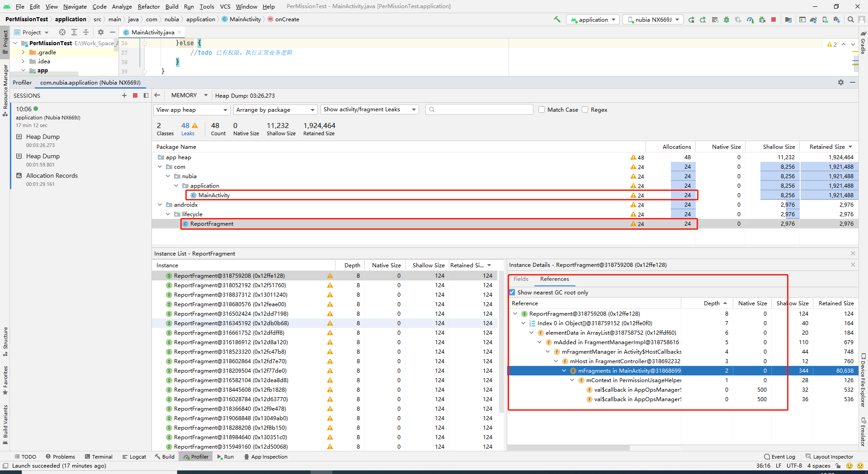Click the back arrow beside MEMORY
The width and height of the screenshot is (868, 474).
tap(157, 95)
